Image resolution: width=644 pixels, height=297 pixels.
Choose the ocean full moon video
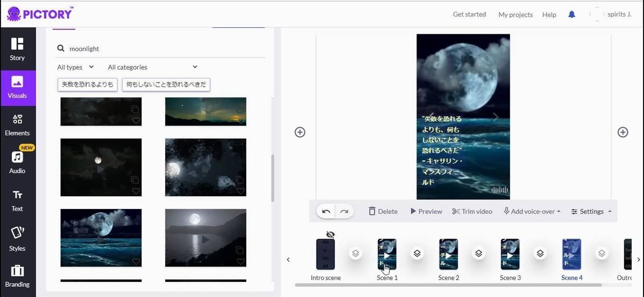click(x=101, y=237)
